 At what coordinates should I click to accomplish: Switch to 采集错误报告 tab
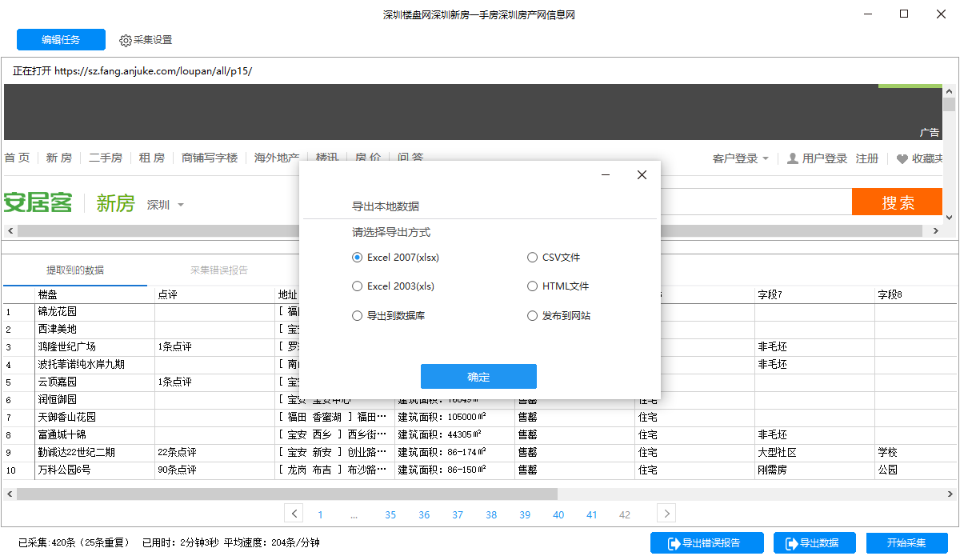pyautogui.click(x=219, y=270)
